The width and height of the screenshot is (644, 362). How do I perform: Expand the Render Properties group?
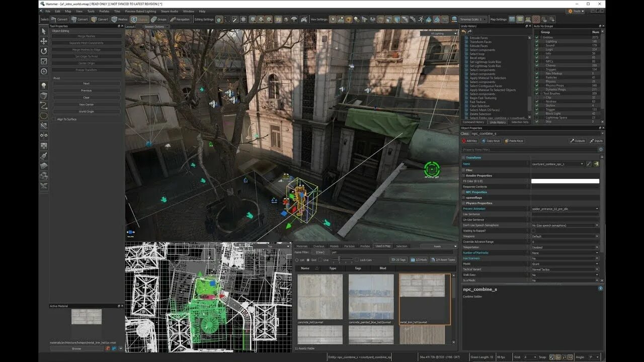pyautogui.click(x=463, y=175)
